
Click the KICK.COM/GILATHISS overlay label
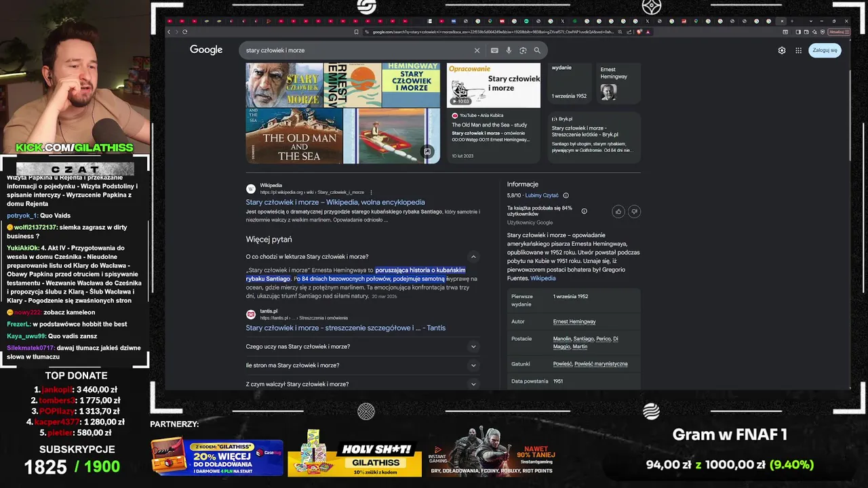(75, 148)
